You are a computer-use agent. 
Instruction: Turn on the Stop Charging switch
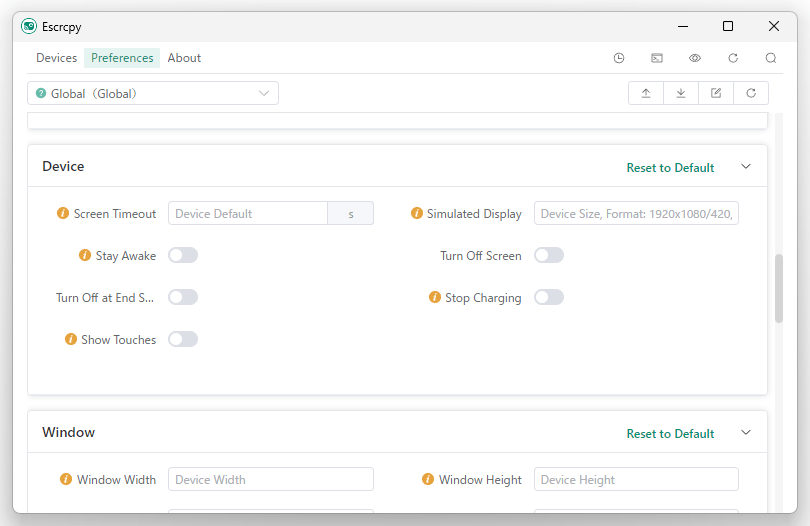[x=549, y=298]
